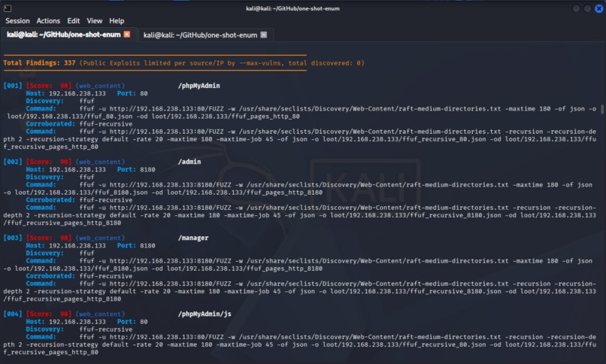Open the Session menu
The image size is (606, 364).
point(17,21)
